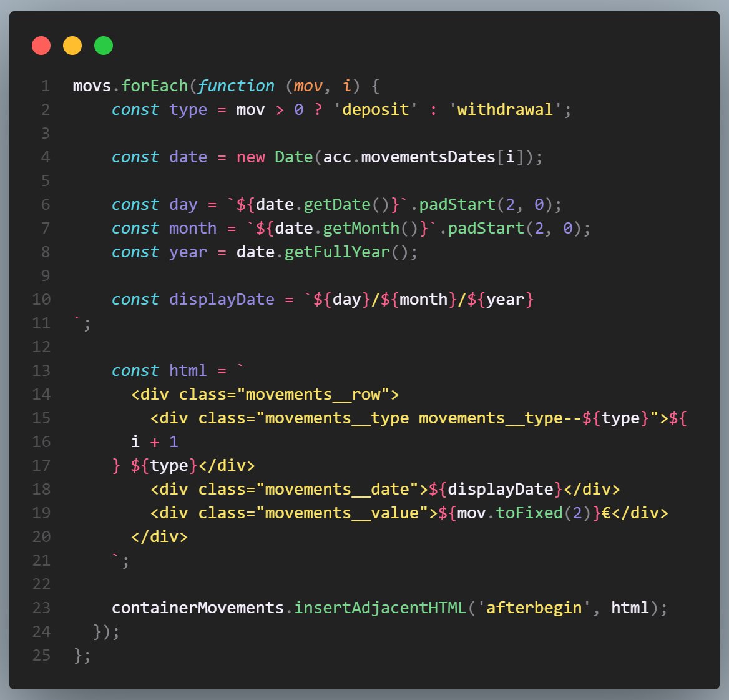Click 'containerMovements' on line 23
Image resolution: width=729 pixels, height=700 pixels.
198,608
